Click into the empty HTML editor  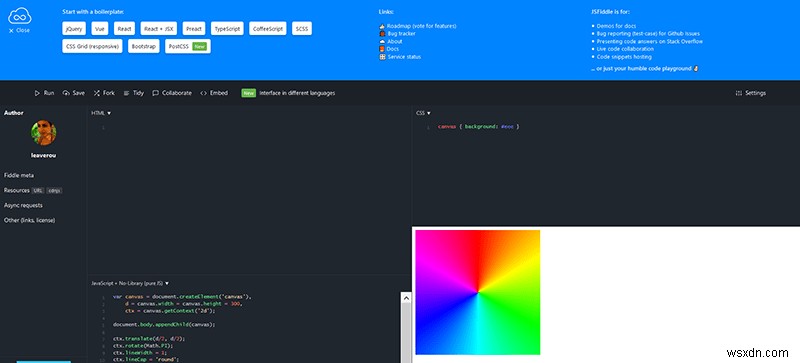(249, 197)
